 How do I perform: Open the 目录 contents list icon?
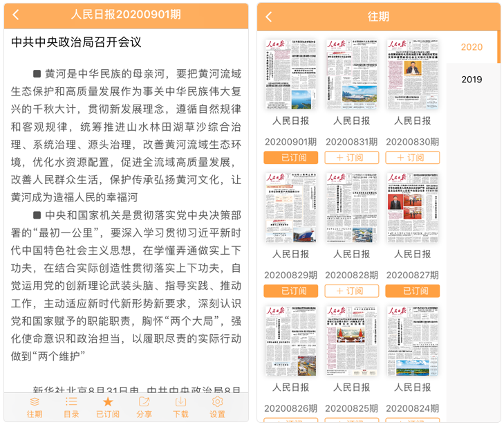pos(71,408)
